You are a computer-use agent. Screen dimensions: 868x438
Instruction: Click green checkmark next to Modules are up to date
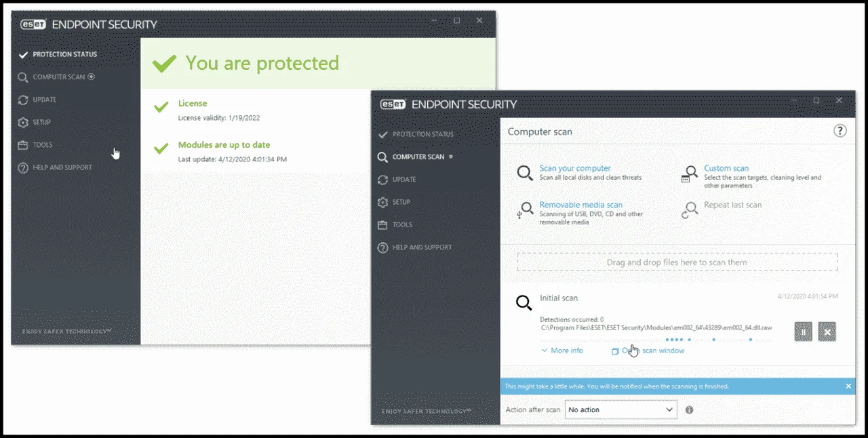(161, 148)
